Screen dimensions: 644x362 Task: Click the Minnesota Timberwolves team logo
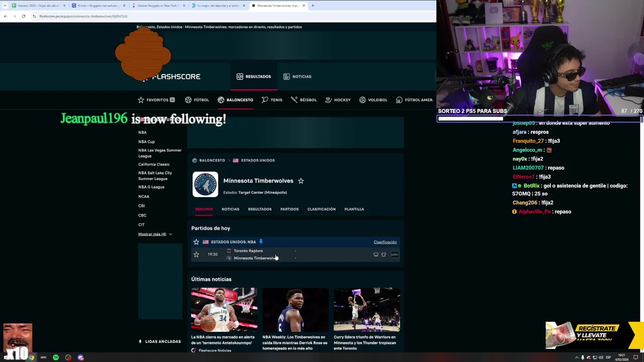click(x=205, y=184)
